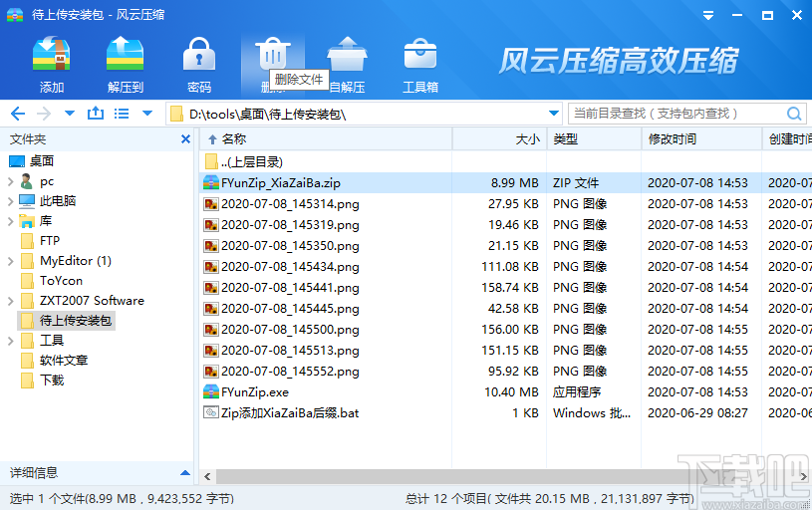812x510 pixels.
Task: Click the search magnifier icon
Action: pos(794,114)
